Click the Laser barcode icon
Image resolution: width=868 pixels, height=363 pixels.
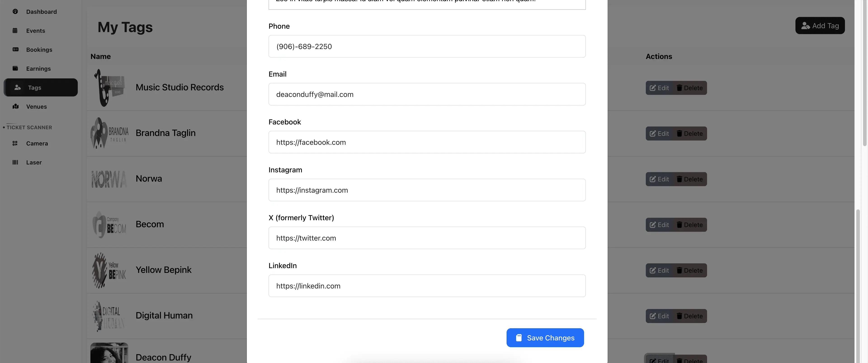tap(15, 162)
